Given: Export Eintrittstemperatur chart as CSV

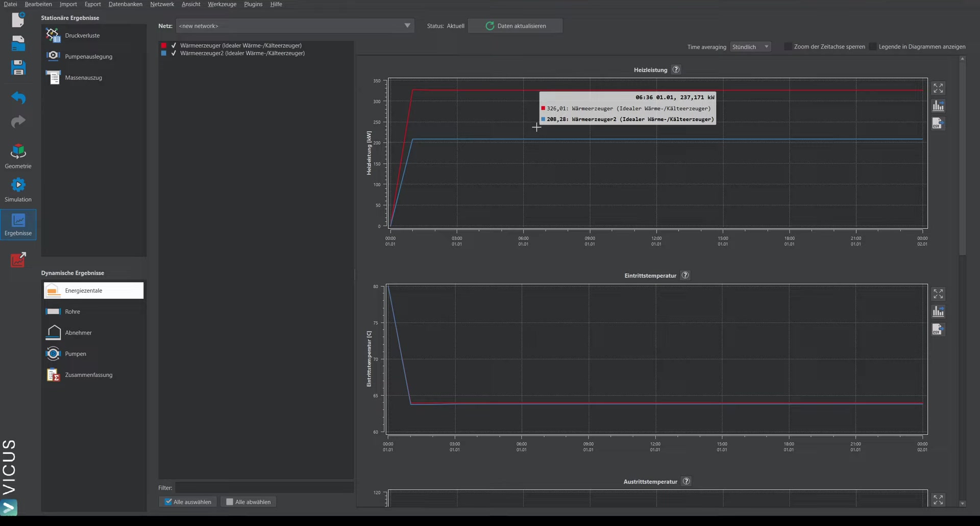Looking at the screenshot, I should coord(938,329).
